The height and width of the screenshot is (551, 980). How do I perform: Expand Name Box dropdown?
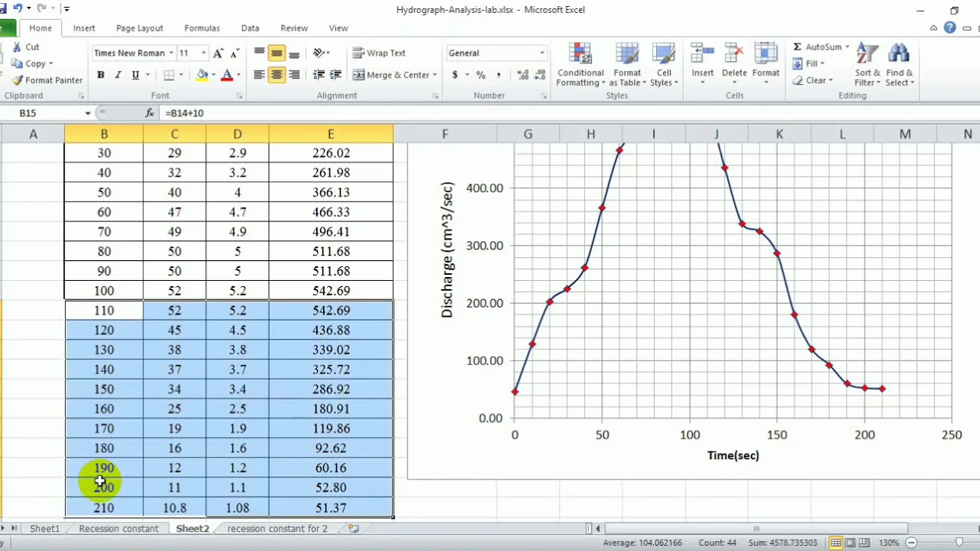pos(87,112)
